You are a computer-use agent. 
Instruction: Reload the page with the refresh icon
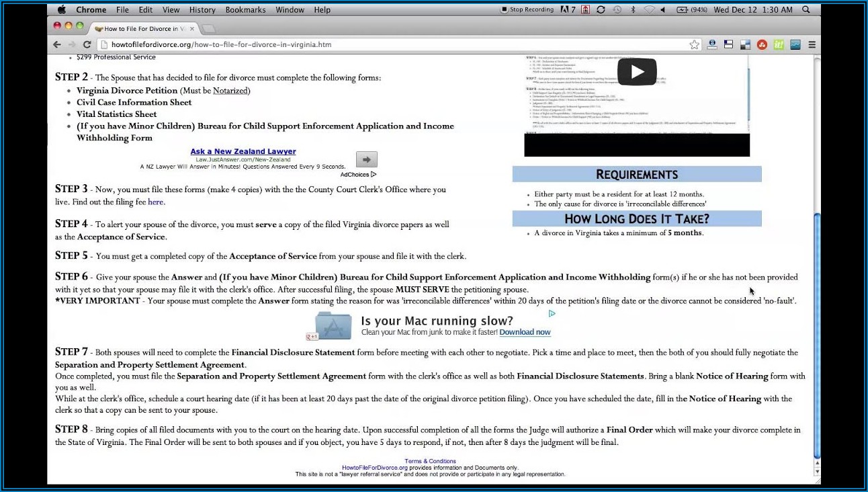[87, 44]
